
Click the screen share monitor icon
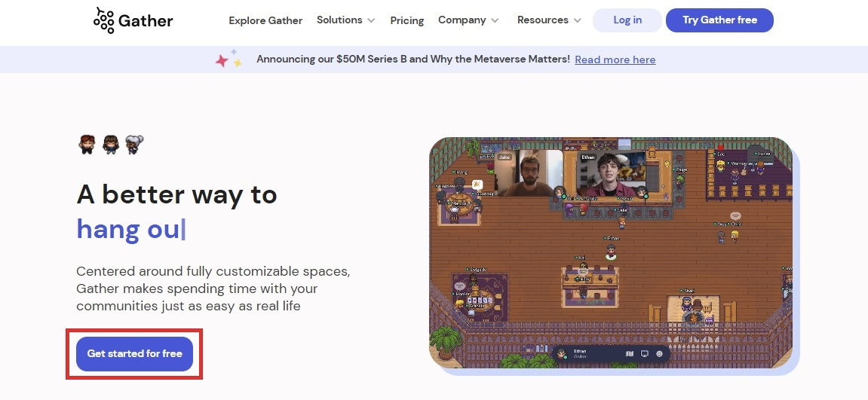pos(644,353)
